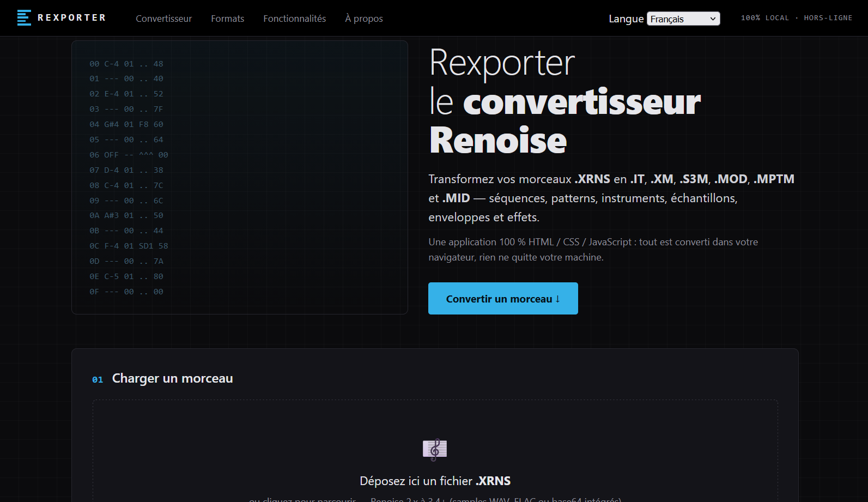Open the À propos nav link
Screen dimensions: 868x502
click(364, 19)
